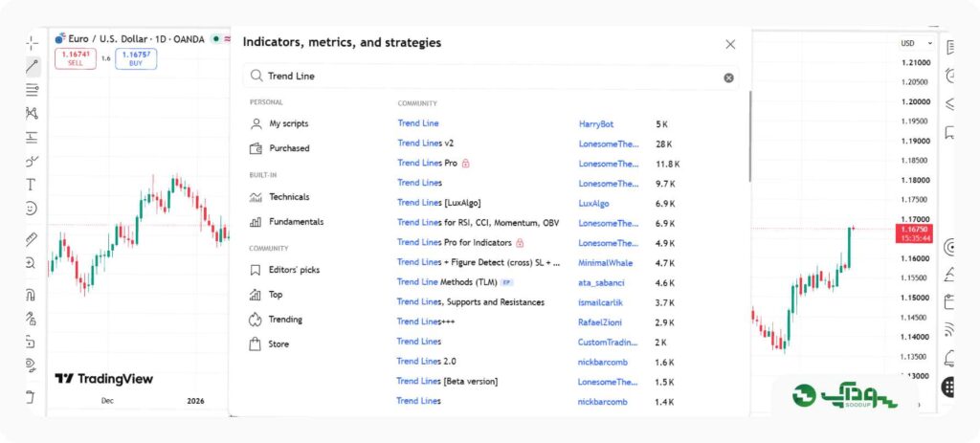
Task: Open the object tree layers icon
Action: pyautogui.click(x=950, y=103)
